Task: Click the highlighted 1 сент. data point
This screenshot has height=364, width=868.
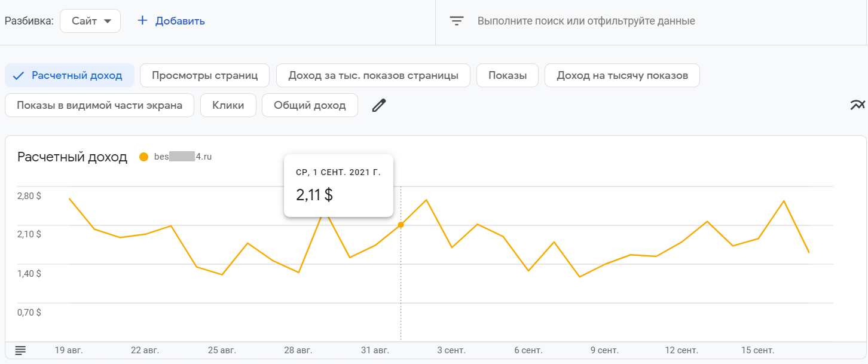Action: click(401, 225)
